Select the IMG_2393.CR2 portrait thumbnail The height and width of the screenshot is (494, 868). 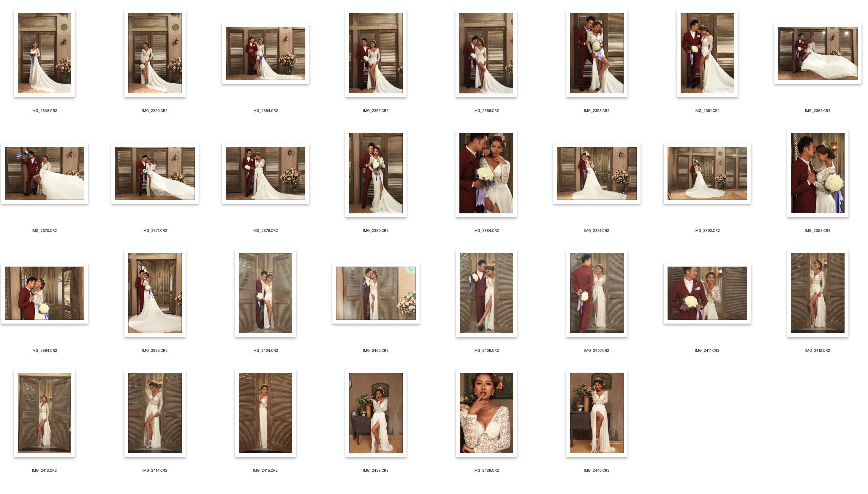pos(818,173)
